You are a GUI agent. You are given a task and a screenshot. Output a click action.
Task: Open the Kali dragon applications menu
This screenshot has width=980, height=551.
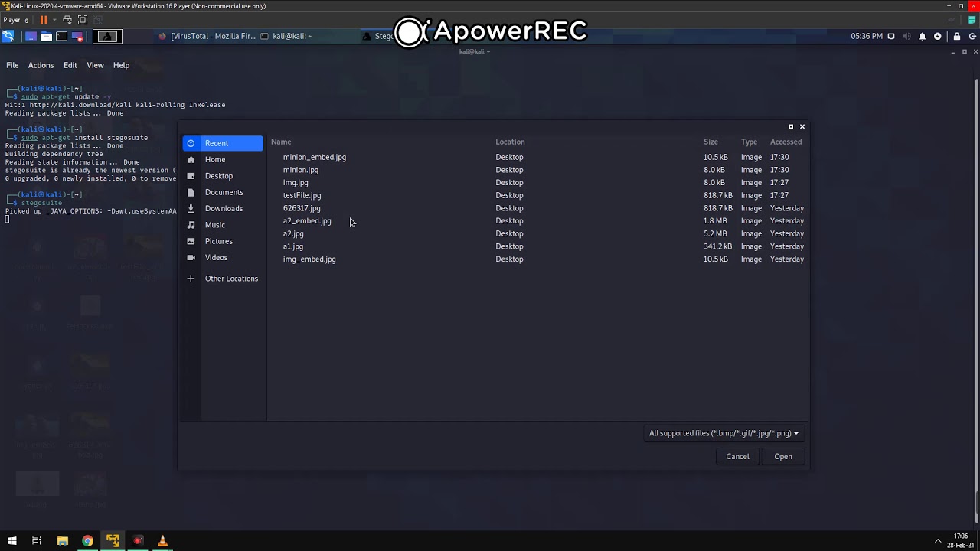8,36
